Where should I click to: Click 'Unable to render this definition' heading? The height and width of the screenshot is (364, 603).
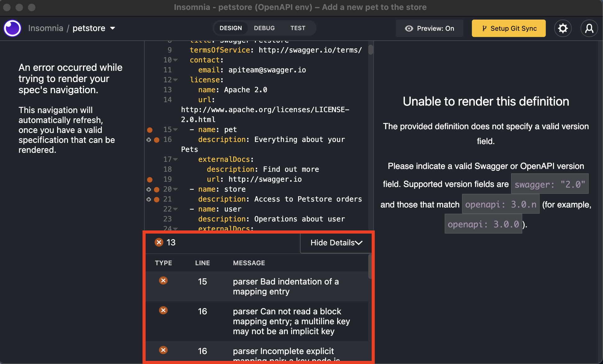pyautogui.click(x=486, y=101)
